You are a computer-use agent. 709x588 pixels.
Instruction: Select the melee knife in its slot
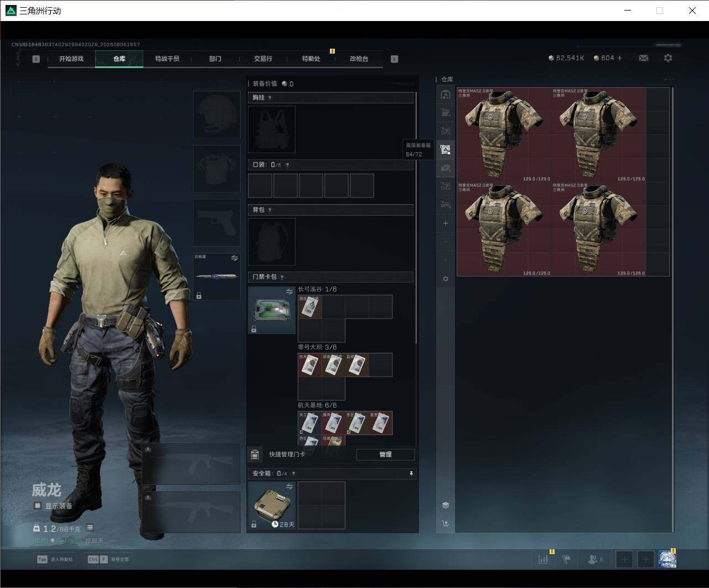click(217, 277)
